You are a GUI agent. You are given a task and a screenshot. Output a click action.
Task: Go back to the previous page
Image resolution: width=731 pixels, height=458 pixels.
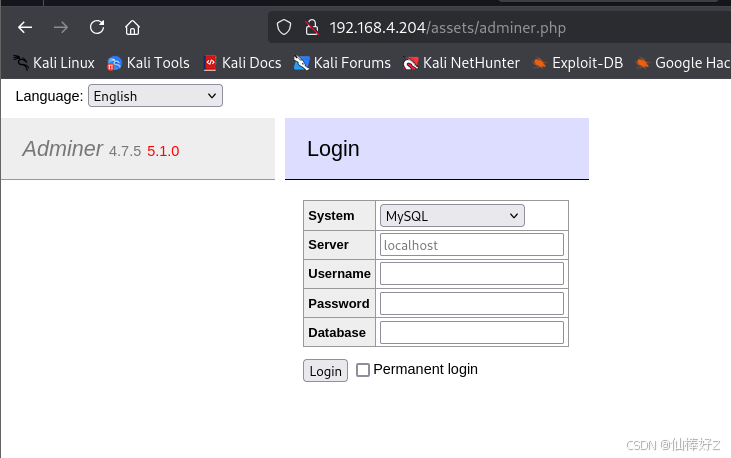click(25, 28)
